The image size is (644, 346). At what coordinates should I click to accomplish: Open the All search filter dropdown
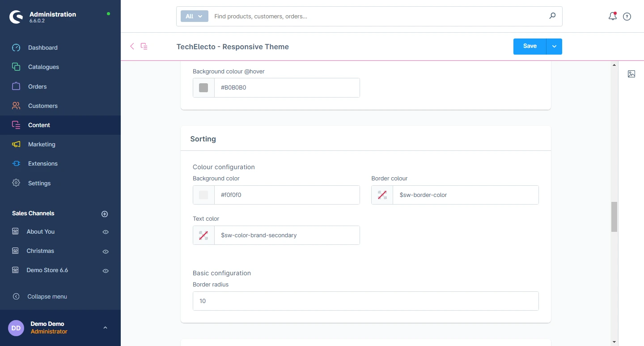pos(194,16)
